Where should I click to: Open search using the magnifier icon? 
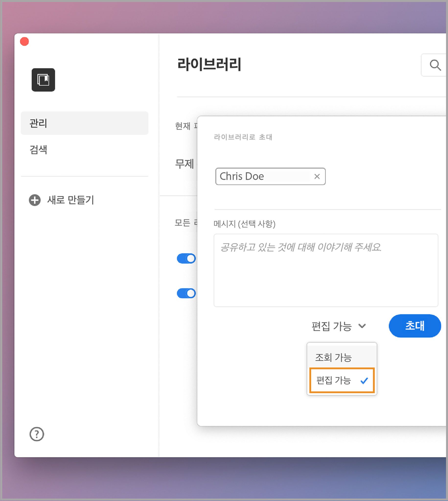click(x=436, y=65)
